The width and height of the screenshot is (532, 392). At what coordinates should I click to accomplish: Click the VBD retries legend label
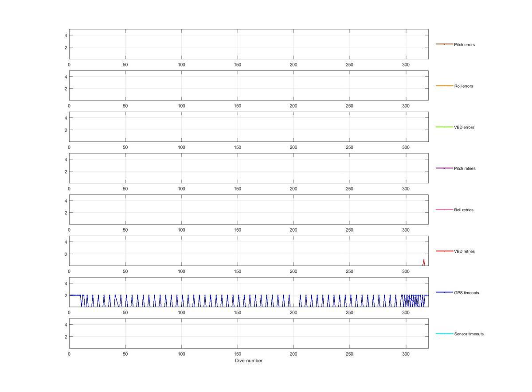[x=464, y=251]
